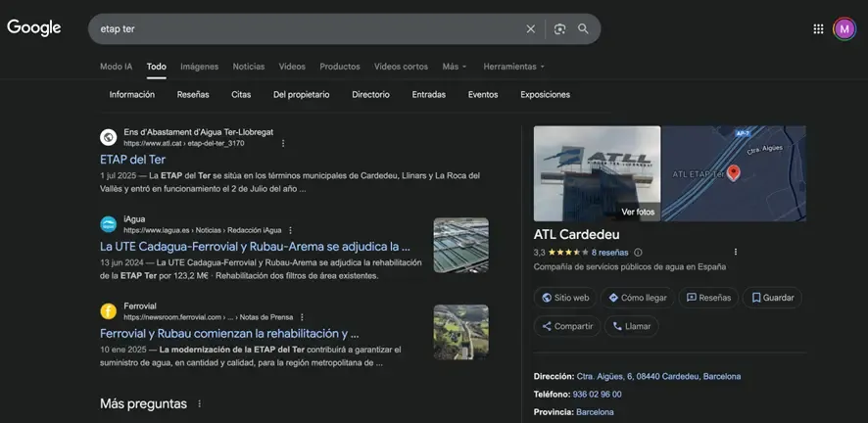Click the magnifying glass search icon
Image resolution: width=868 pixels, height=423 pixels.
click(x=584, y=29)
